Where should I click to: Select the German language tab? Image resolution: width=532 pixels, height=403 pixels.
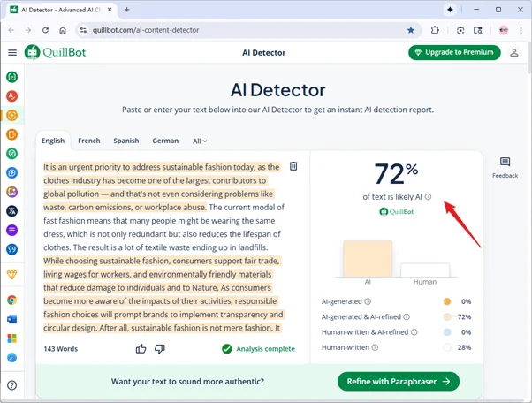[165, 141]
